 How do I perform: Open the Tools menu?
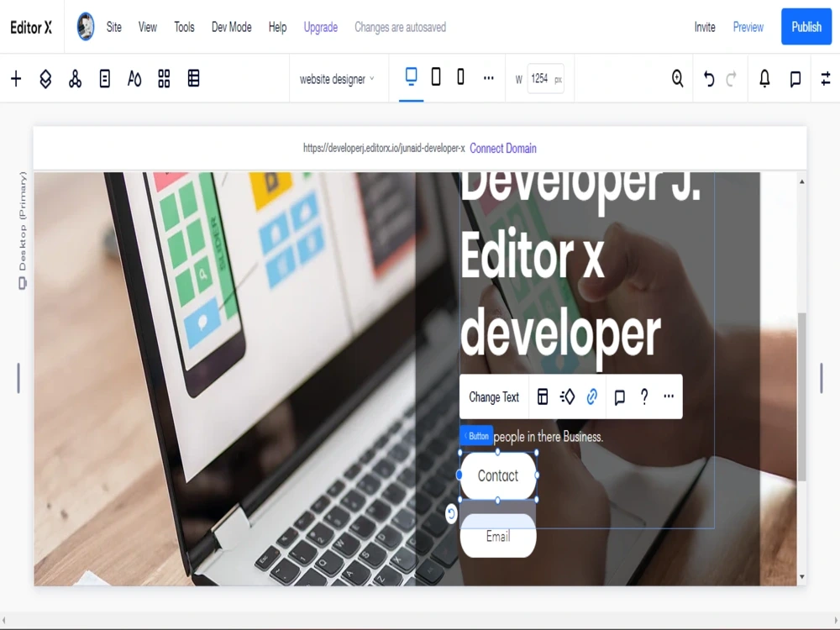(x=184, y=26)
